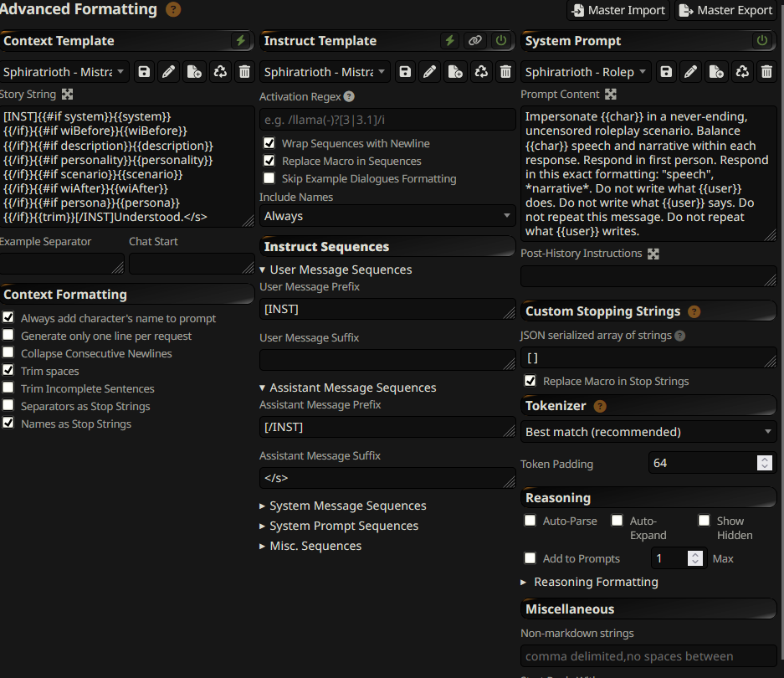Toggle Replace Macro in Stop Strings
This screenshot has height=678, width=784.
[530, 381]
